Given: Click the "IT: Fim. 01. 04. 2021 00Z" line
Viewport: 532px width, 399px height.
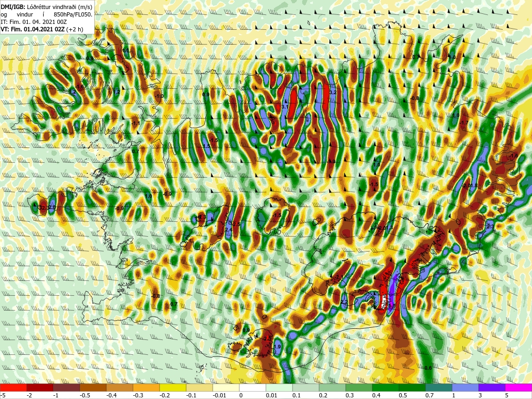Looking at the screenshot, I should point(34,22).
